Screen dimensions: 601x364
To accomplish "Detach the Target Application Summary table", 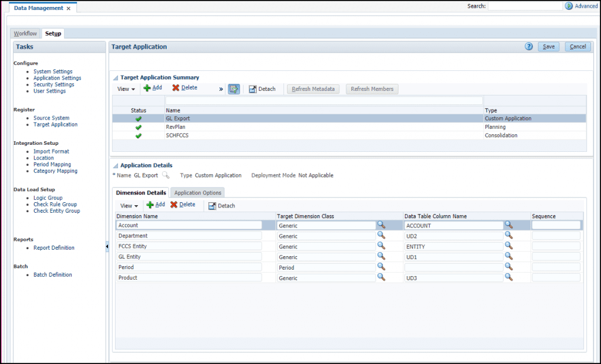I will tap(262, 89).
